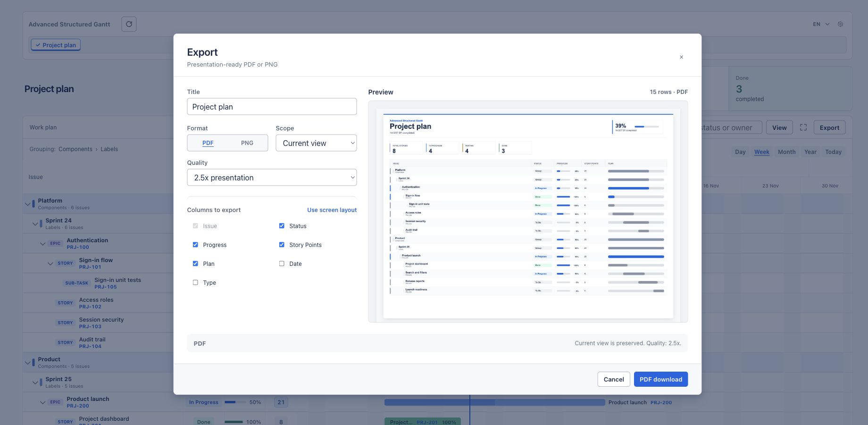Uncheck the Plan column checkbox
The width and height of the screenshot is (868, 425).
coord(195,263)
